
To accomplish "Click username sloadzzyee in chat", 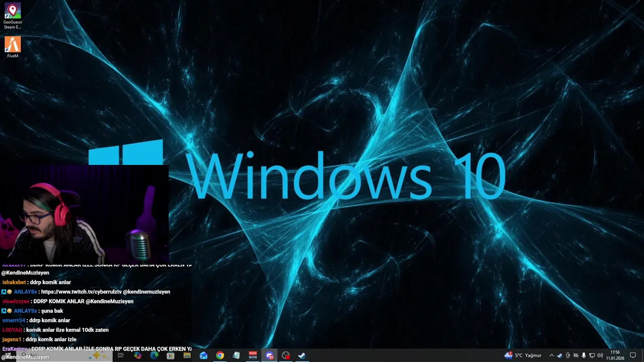I will pyautogui.click(x=16, y=301).
